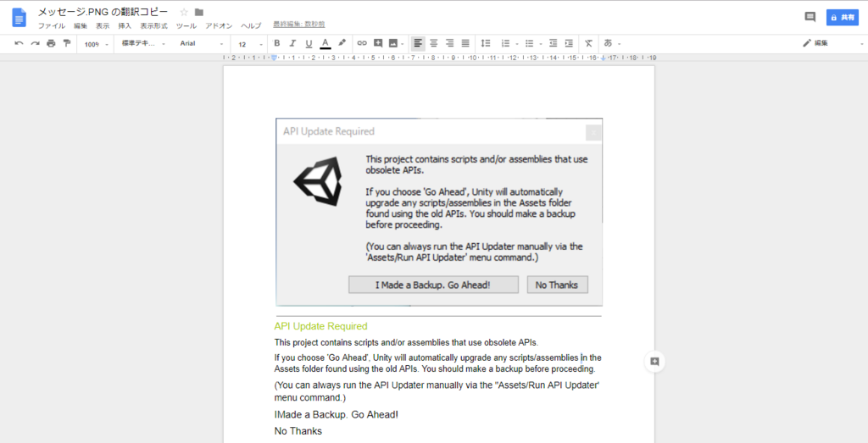Add a comment from toolbar icon

[378, 43]
